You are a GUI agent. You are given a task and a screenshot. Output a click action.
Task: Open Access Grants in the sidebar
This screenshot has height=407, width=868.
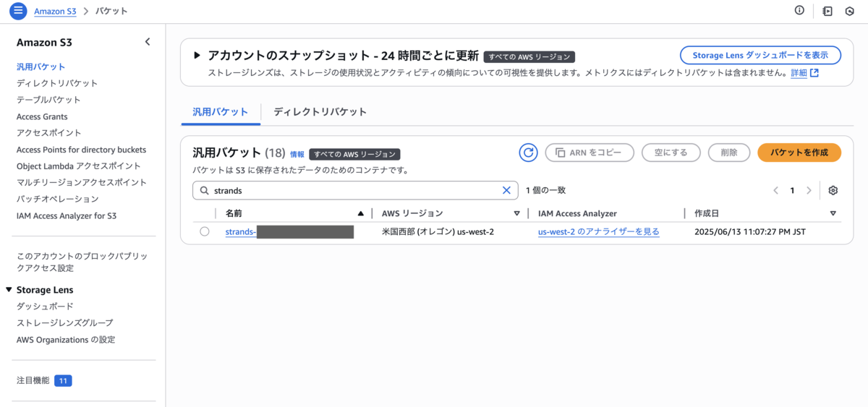click(42, 116)
